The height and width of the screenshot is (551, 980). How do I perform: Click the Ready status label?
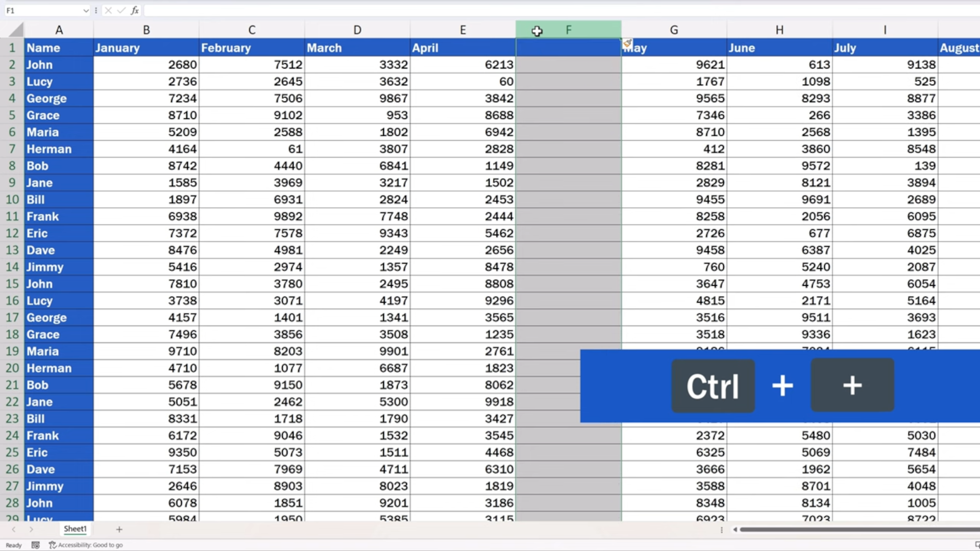pyautogui.click(x=13, y=545)
